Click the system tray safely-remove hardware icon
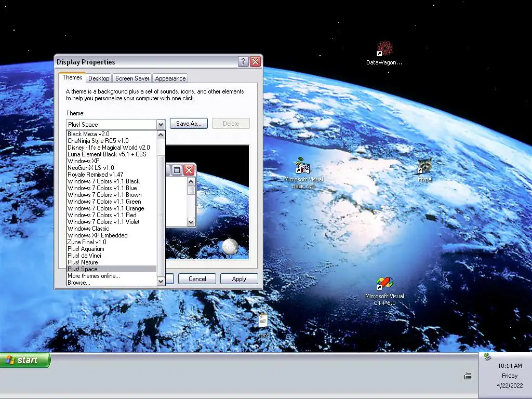This screenshot has height=399, width=532. tap(487, 356)
